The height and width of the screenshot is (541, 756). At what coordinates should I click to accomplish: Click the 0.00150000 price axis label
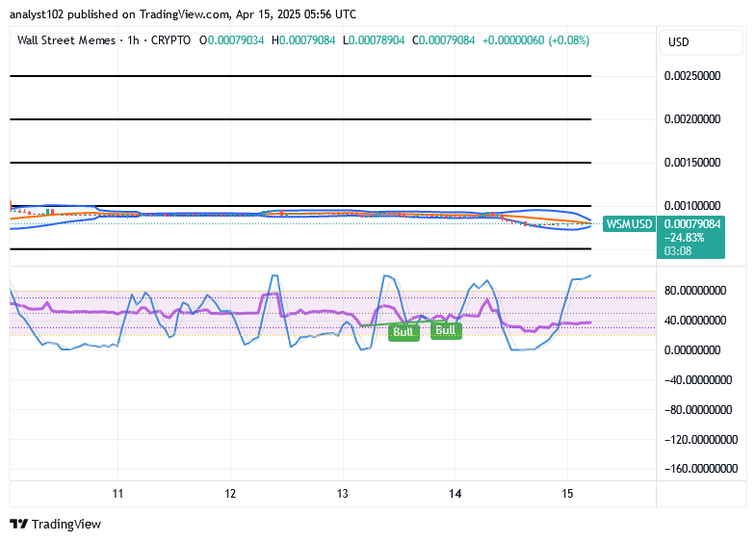tap(692, 163)
